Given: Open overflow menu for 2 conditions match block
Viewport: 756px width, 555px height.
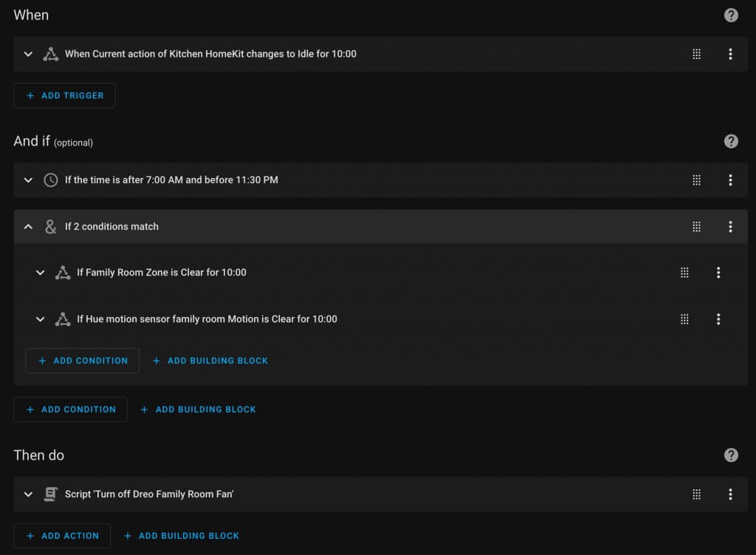Looking at the screenshot, I should click(x=730, y=227).
